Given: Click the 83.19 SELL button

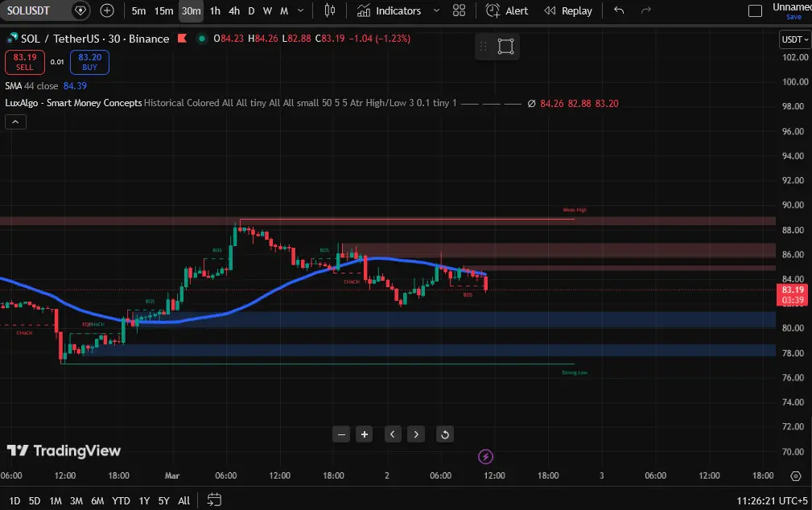Looking at the screenshot, I should pos(25,62).
